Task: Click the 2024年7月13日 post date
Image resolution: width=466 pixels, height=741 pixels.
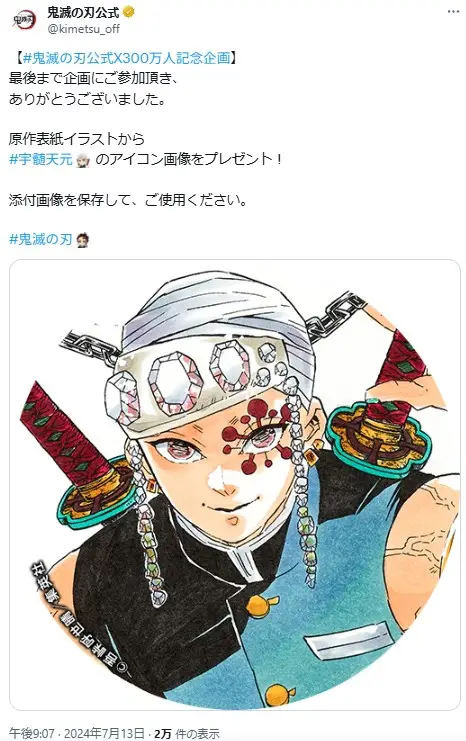Action: pos(104,733)
